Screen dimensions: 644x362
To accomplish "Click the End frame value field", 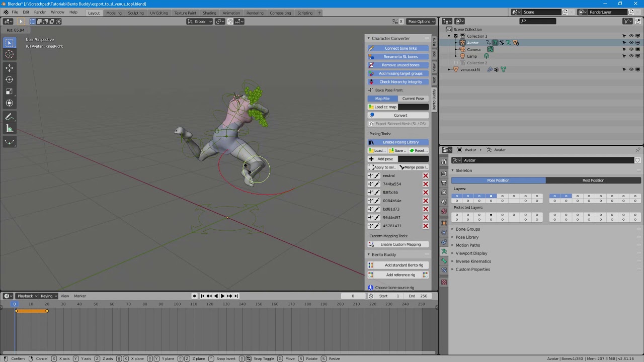I will 418,296.
